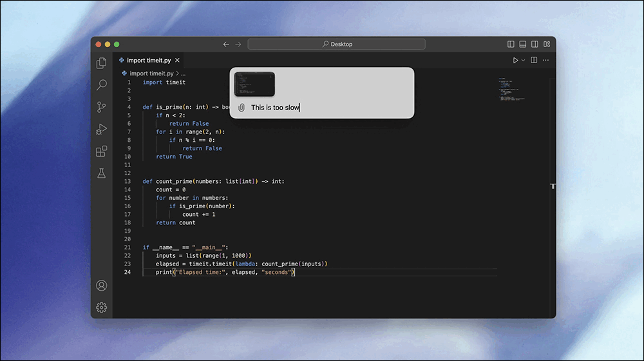Click the timeit.timeit lambda line
Screen dimensions: 644x361
click(x=241, y=264)
